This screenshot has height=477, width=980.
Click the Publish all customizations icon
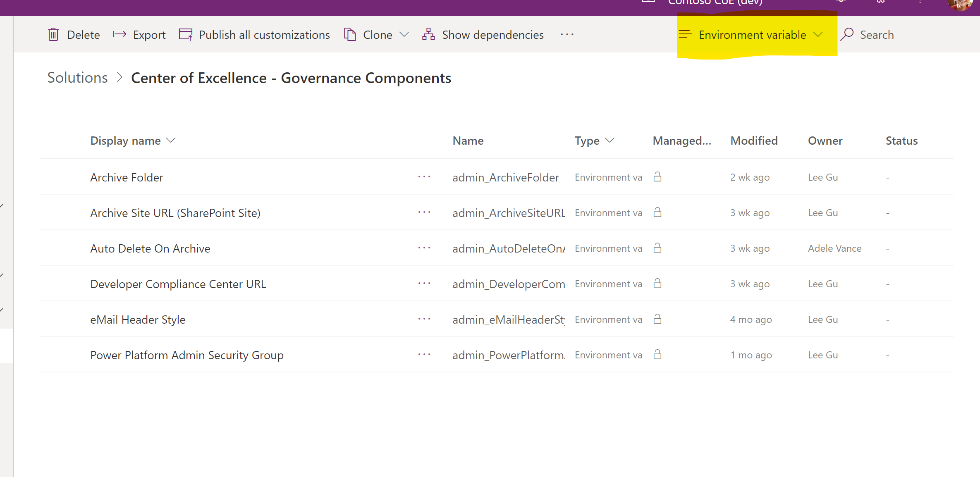click(185, 34)
